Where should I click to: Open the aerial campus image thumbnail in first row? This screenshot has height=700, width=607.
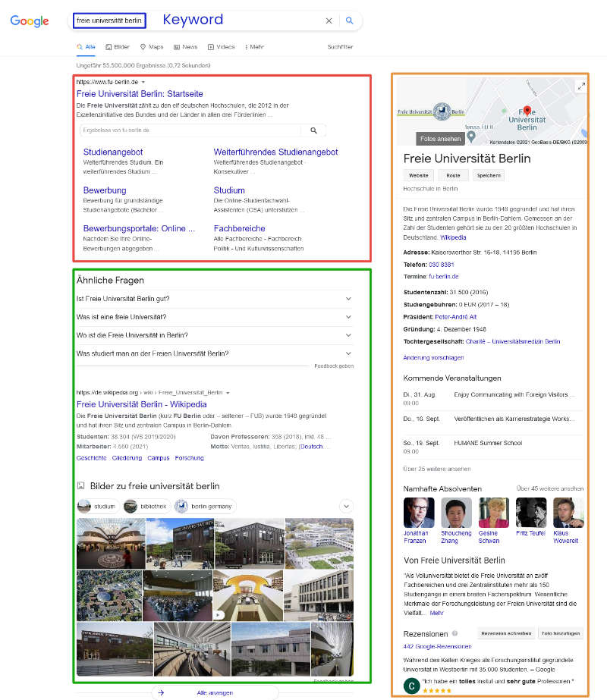coord(319,543)
